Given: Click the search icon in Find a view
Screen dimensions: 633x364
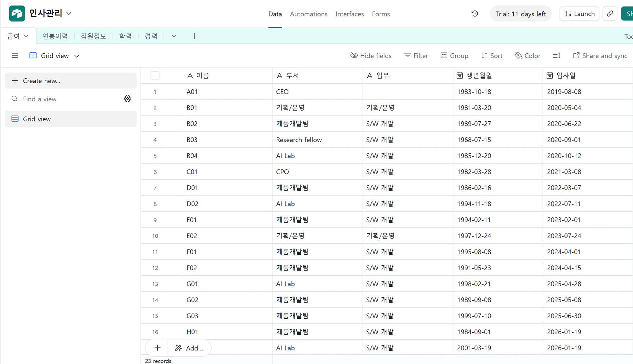Looking at the screenshot, I should 15,99.
